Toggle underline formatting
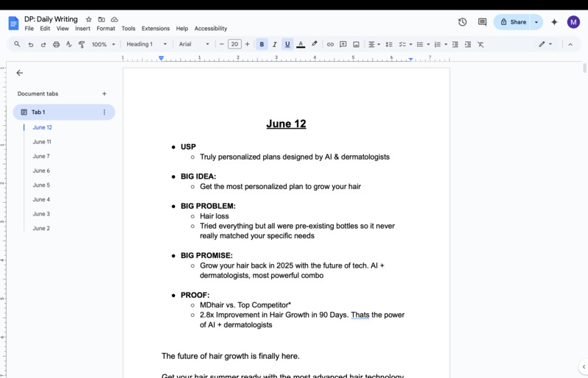 [x=287, y=44]
